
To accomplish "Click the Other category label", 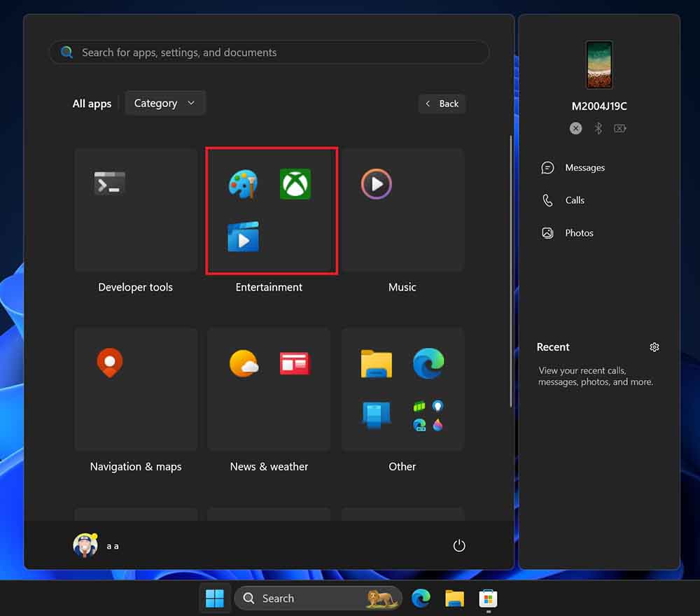I will click(402, 466).
